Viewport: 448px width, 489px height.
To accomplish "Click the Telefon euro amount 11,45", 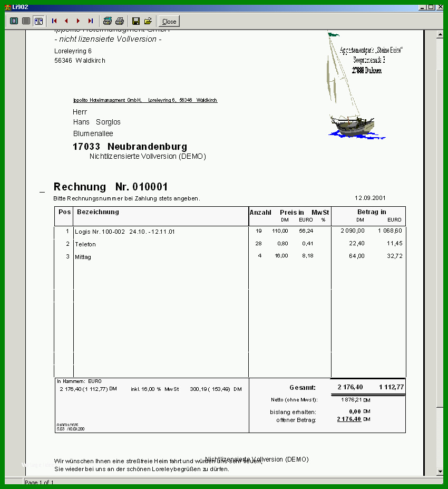I will pos(395,243).
